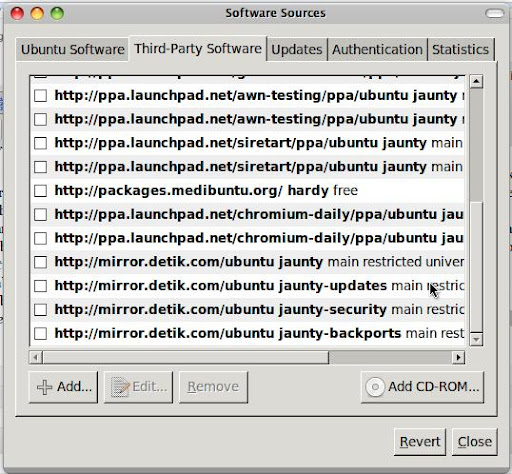Enable the packages.medibuntu.org hardy free checkbox
Screen dimensions: 512x474
pos(41,191)
